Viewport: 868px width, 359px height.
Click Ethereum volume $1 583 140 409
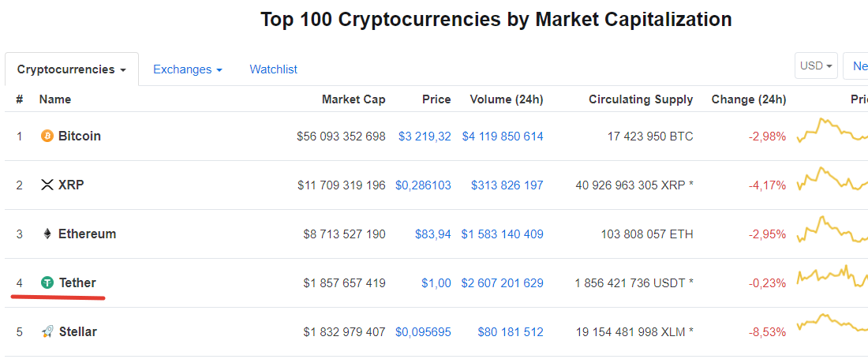point(503,234)
